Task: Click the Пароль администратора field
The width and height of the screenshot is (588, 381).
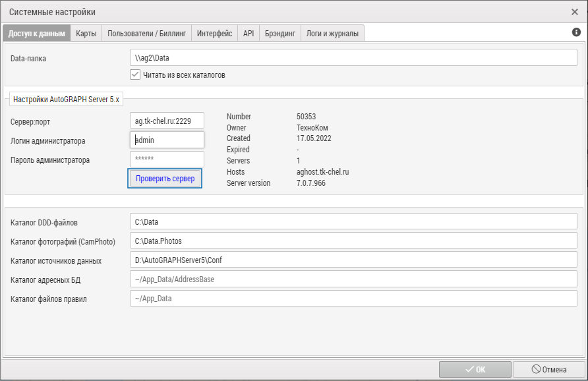Action: [x=167, y=159]
